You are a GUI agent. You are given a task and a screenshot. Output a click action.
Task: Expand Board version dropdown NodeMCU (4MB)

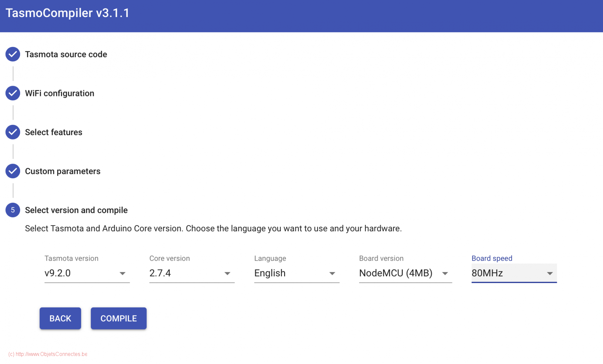point(405,273)
